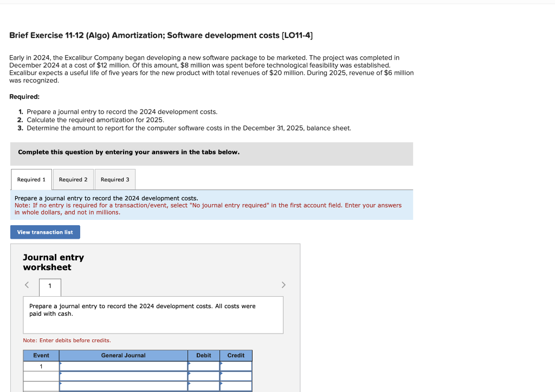This screenshot has width=555, height=392.
Task: Click the previous worksheet navigation arrow
Action: point(27,285)
